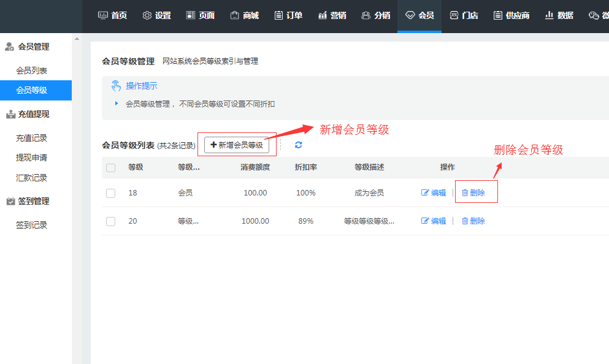
Task: Go to the 供应商 supplier tab
Action: point(511,15)
